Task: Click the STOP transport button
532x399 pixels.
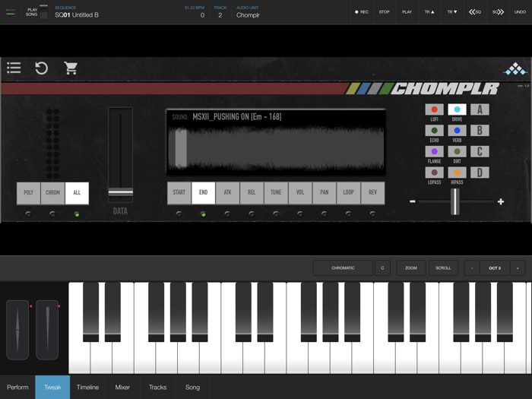Action: 384,12
